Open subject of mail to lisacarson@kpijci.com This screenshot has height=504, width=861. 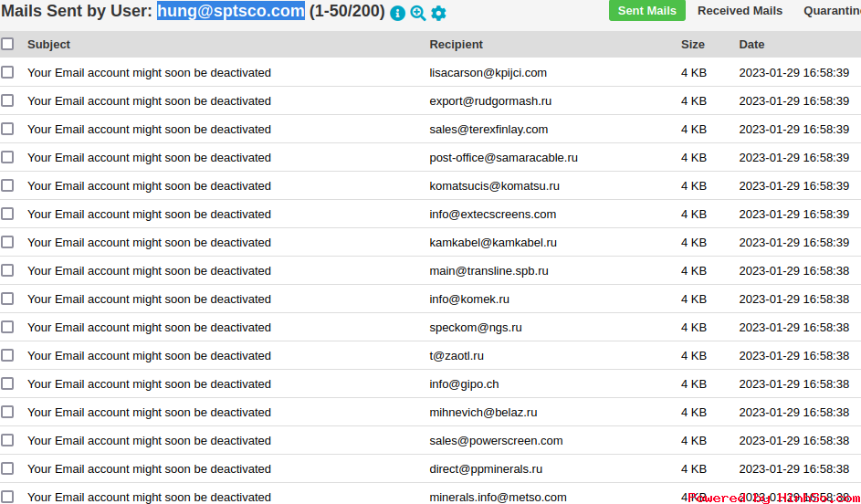pos(149,72)
